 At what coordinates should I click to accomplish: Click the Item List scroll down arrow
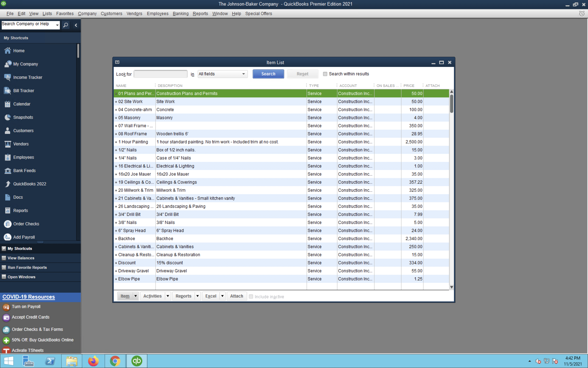452,287
